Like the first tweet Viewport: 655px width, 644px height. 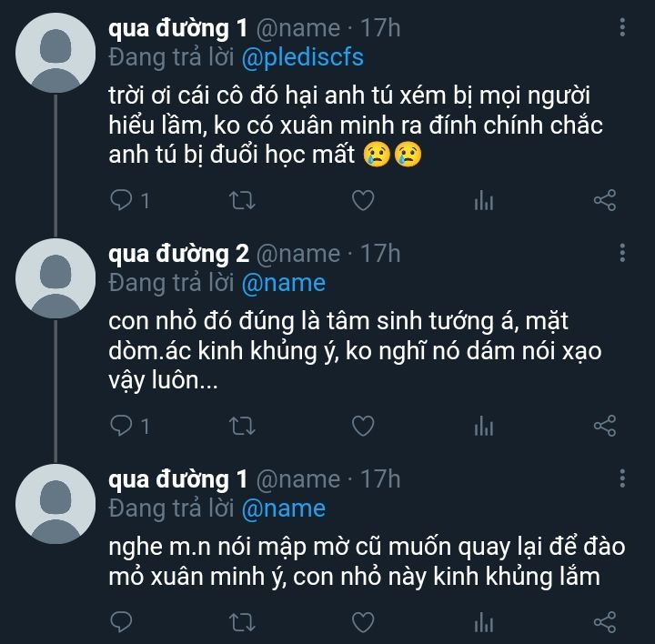[363, 200]
